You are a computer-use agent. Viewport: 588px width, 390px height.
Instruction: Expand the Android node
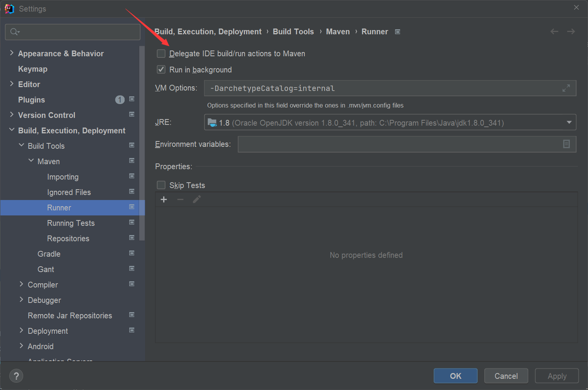pos(21,346)
